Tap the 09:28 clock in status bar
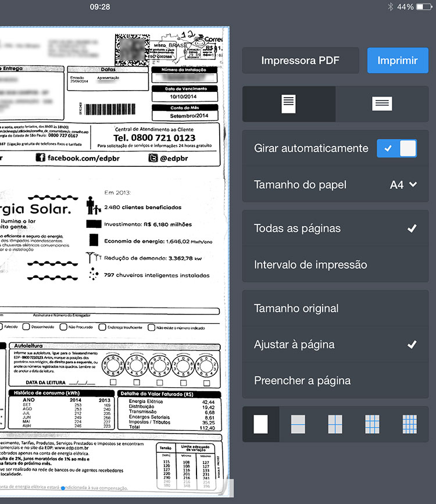The image size is (436, 504). coord(100,7)
